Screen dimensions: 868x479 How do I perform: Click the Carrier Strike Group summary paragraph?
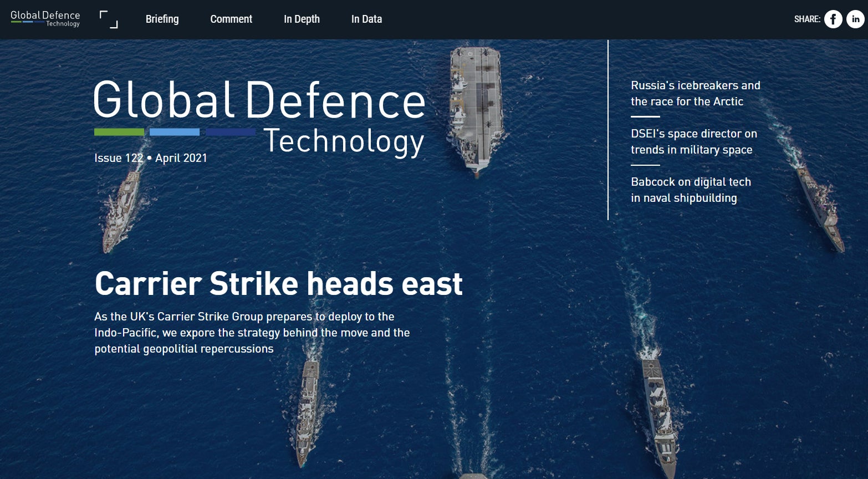click(x=252, y=333)
